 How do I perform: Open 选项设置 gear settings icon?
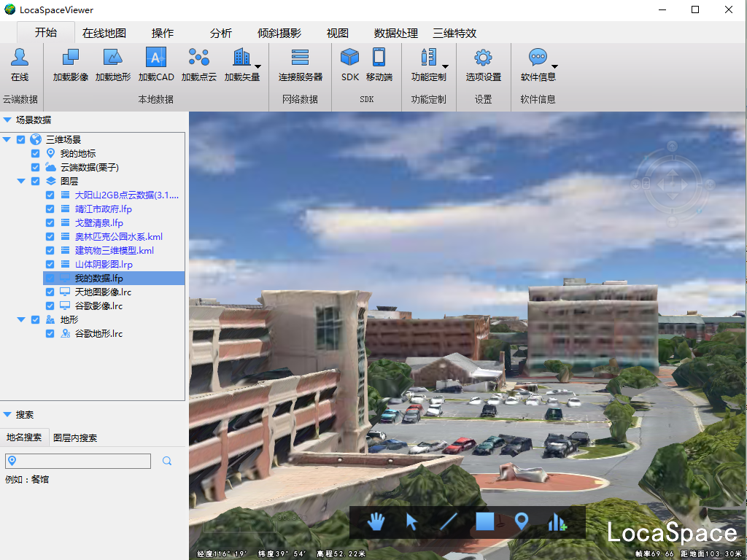pos(483,57)
